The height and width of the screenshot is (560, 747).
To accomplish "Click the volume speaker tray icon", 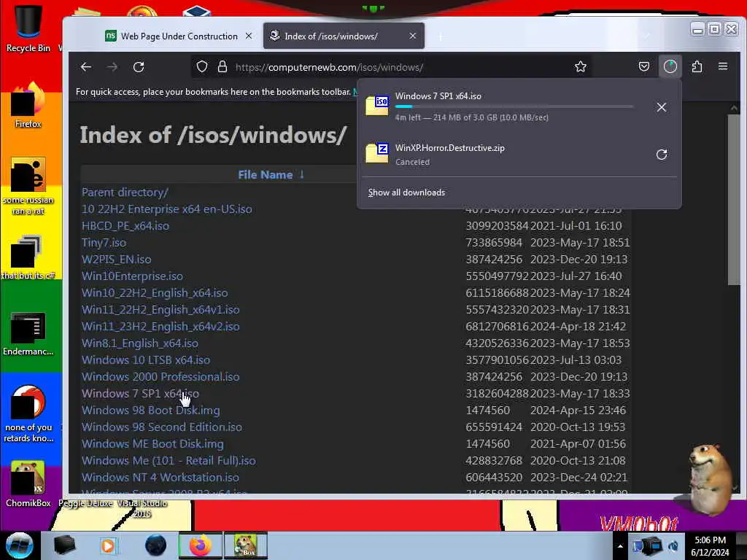I will pyautogui.click(x=673, y=546).
